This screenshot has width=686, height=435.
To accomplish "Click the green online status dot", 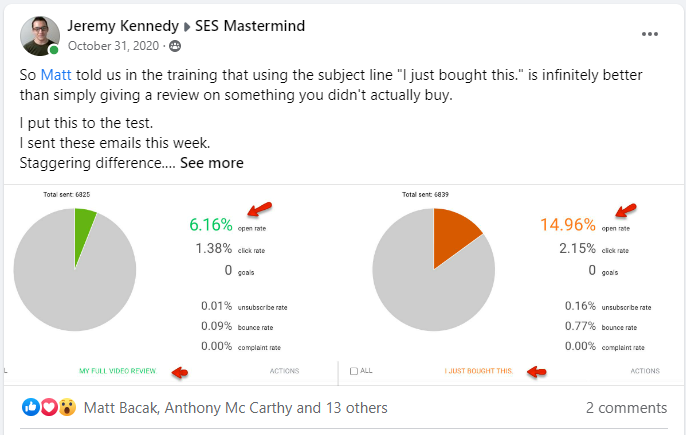I will (x=54, y=50).
